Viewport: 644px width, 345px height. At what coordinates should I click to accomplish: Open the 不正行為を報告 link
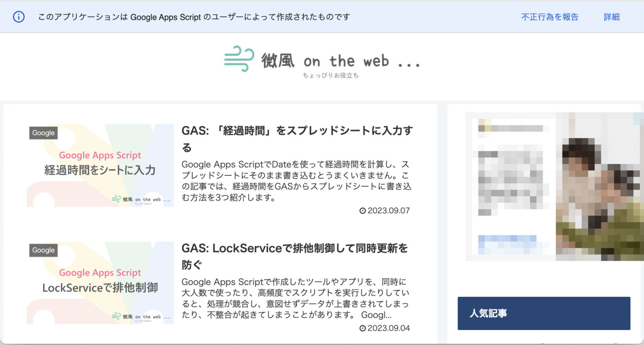point(550,17)
